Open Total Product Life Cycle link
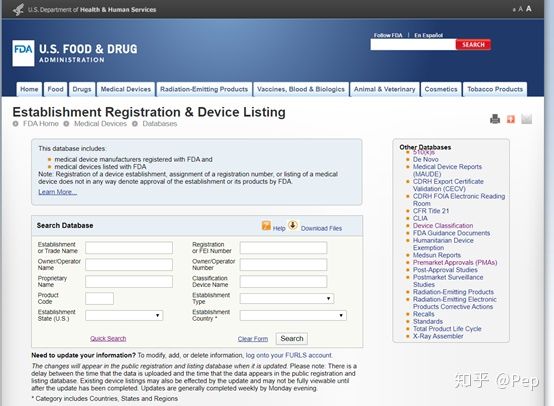554x406 pixels. coord(447,329)
